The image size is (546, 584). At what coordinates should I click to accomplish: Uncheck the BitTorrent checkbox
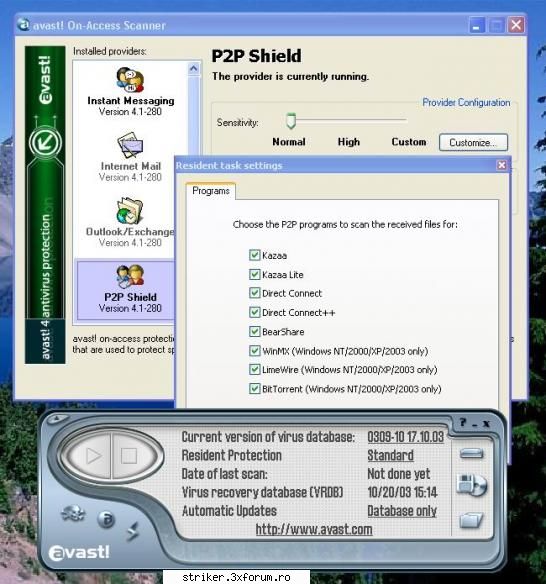tap(254, 389)
